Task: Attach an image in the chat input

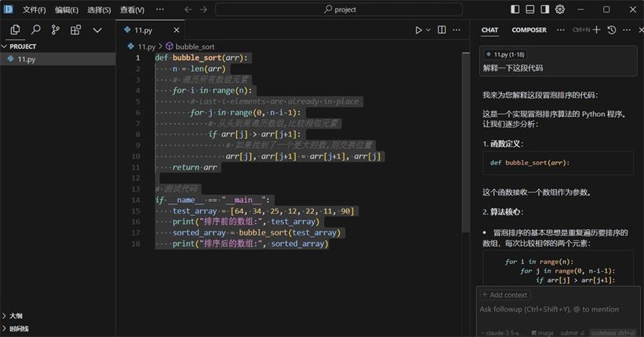Action: (x=542, y=333)
